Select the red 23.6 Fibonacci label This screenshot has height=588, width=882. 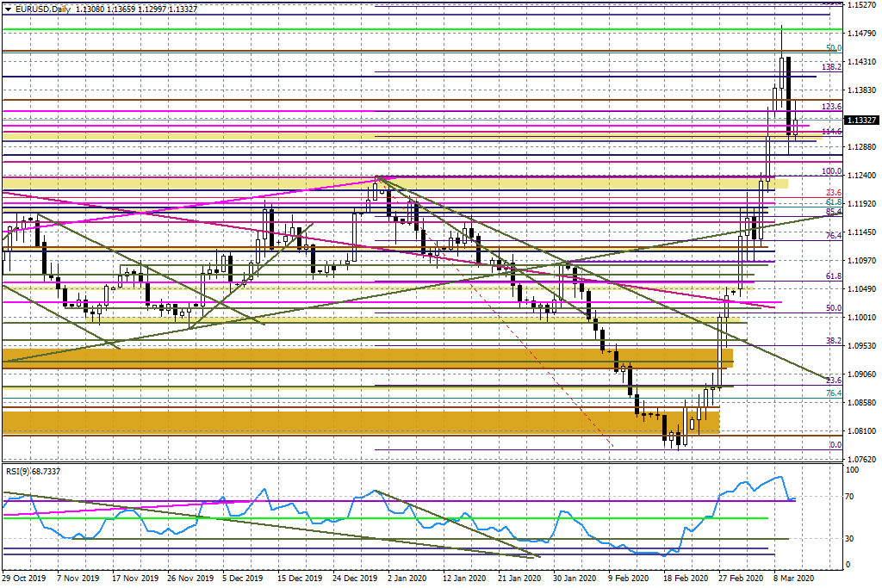[x=834, y=192]
